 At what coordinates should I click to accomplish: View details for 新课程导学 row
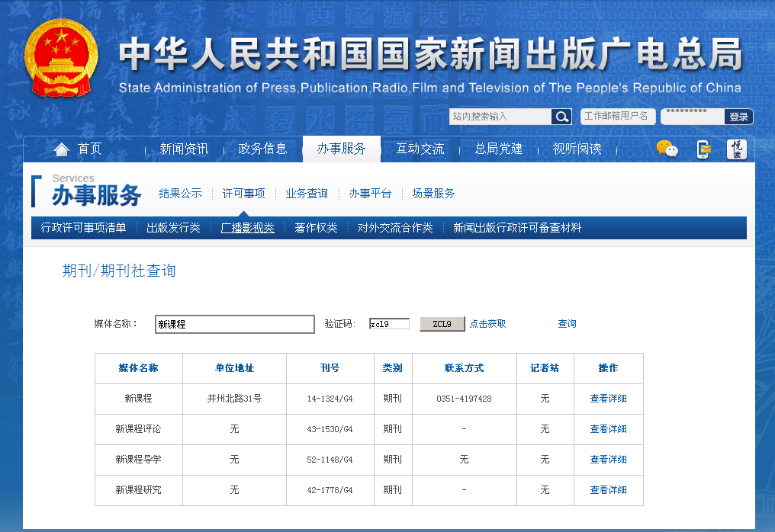609,460
